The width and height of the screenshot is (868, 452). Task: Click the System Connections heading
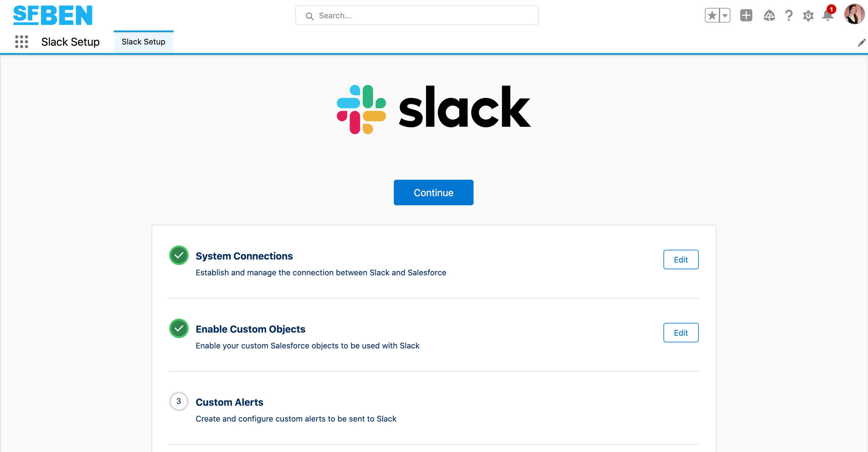point(244,256)
